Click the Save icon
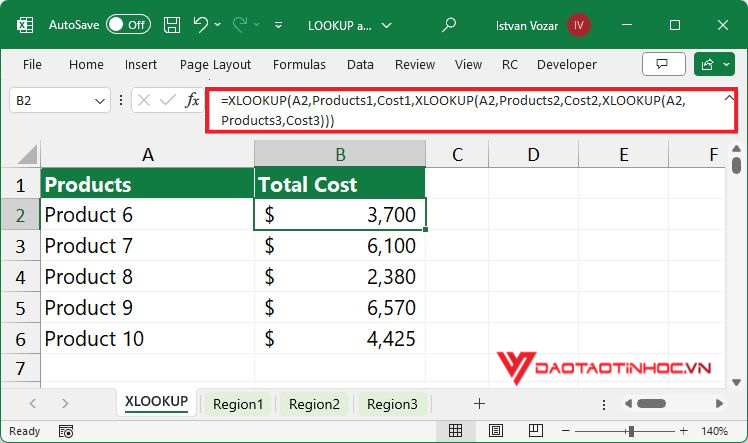 [x=172, y=25]
